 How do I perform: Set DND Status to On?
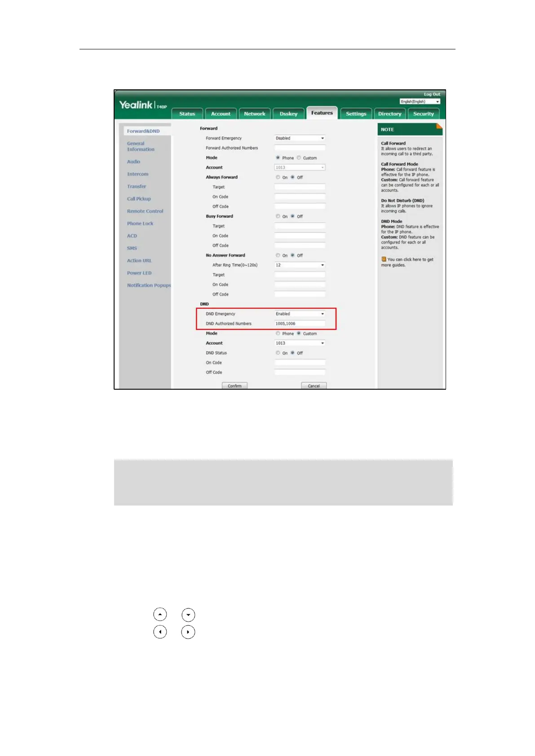click(278, 353)
